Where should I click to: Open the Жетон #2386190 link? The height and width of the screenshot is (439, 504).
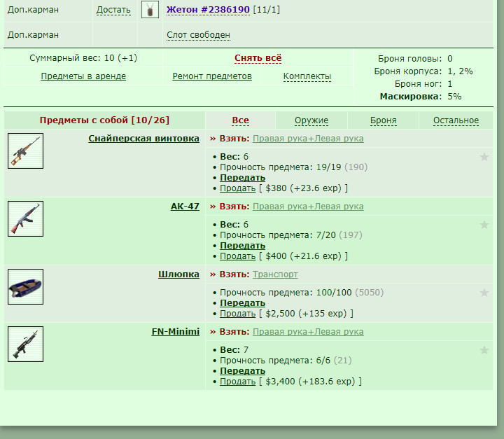point(208,10)
